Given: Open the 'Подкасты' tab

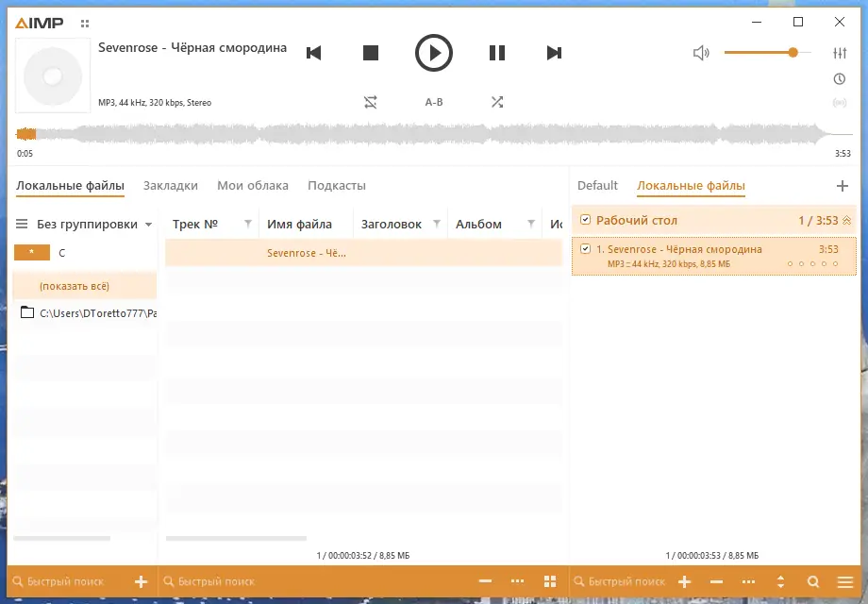Looking at the screenshot, I should 336,186.
